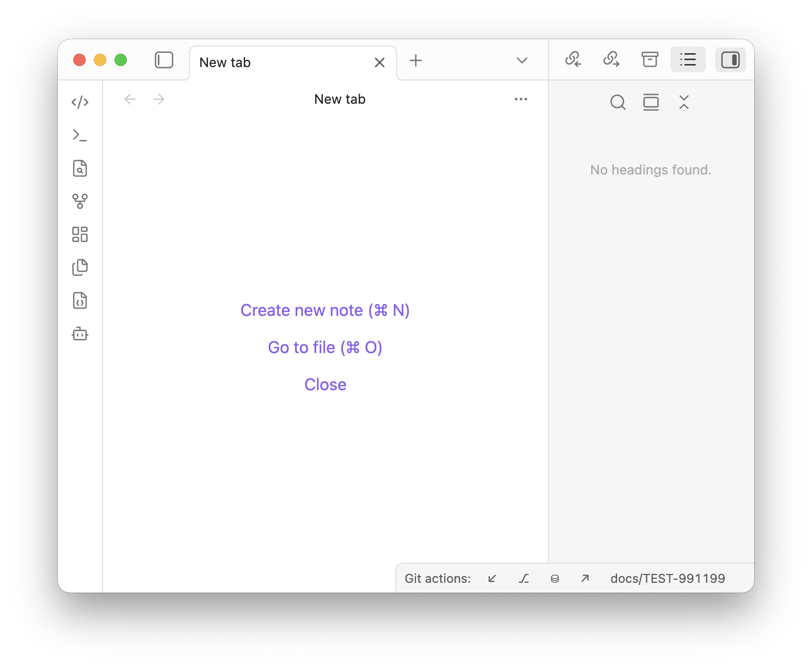Add a new tab with plus button
812x669 pixels.
tap(416, 60)
